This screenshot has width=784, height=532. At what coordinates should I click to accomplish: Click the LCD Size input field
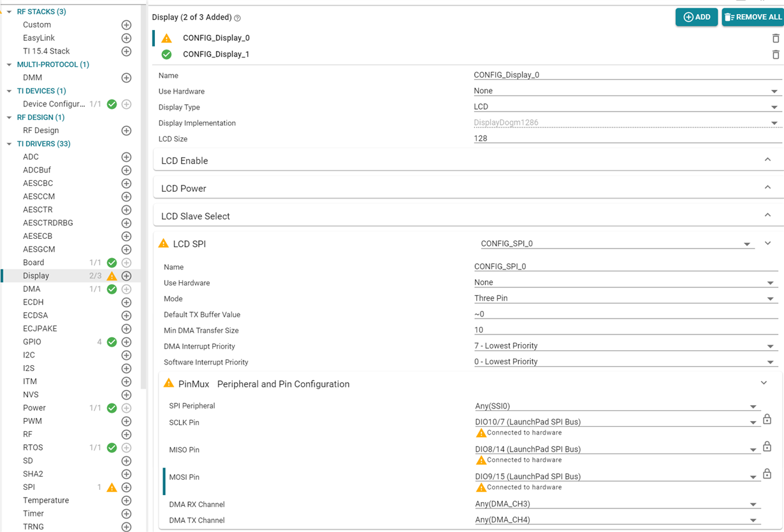(627, 138)
